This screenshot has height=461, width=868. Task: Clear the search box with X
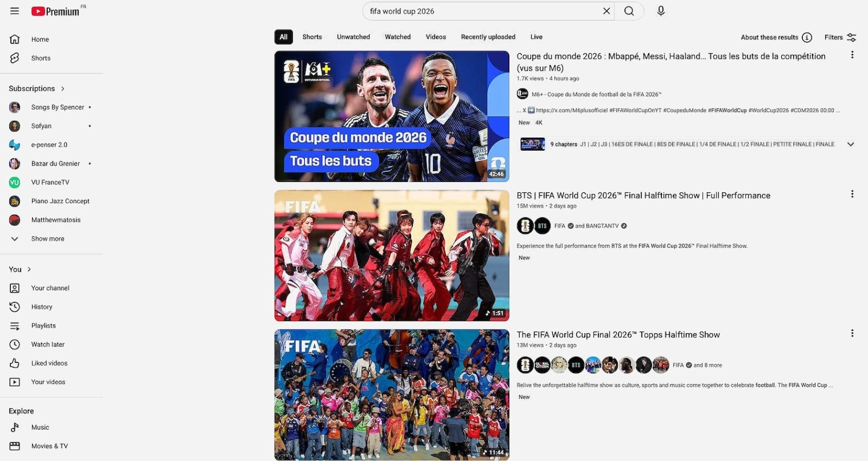(606, 11)
